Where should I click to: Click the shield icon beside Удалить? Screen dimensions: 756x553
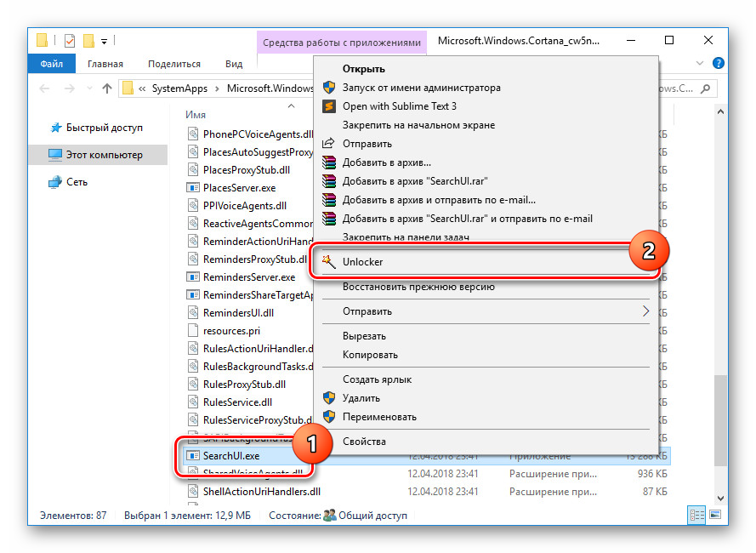pyautogui.click(x=329, y=398)
